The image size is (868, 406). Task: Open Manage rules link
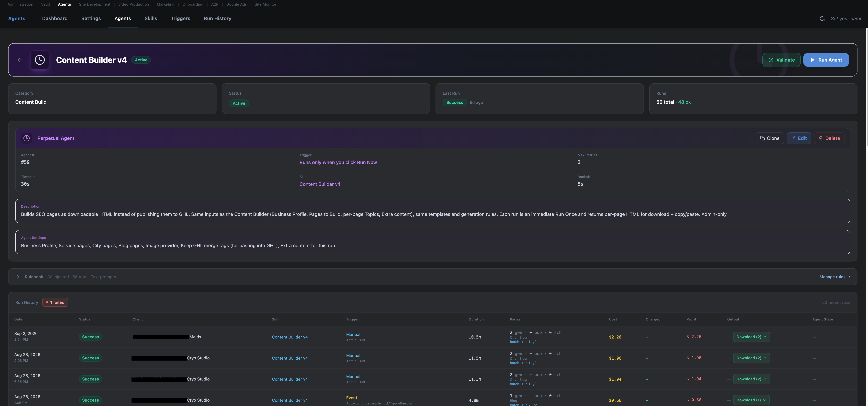[835, 277]
